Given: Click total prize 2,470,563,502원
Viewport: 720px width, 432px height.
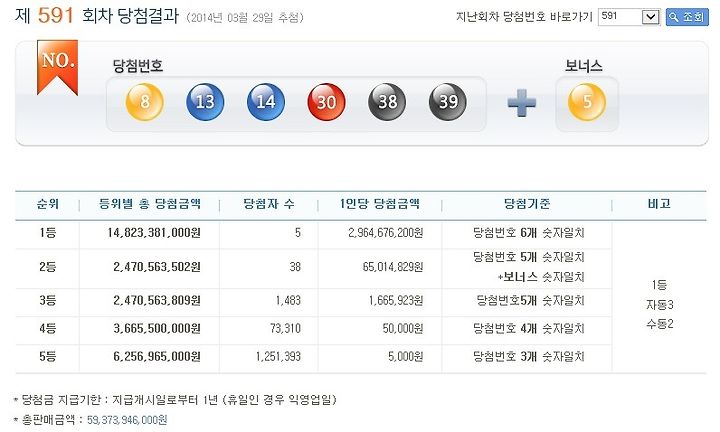Looking at the screenshot, I should point(157,267).
